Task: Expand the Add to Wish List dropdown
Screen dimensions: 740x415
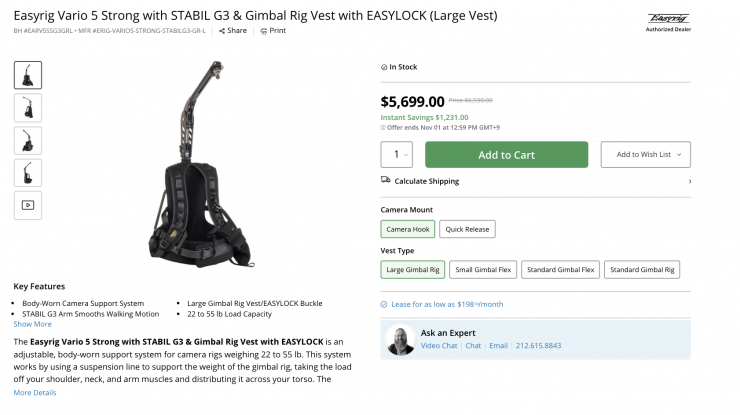Action: (644, 155)
